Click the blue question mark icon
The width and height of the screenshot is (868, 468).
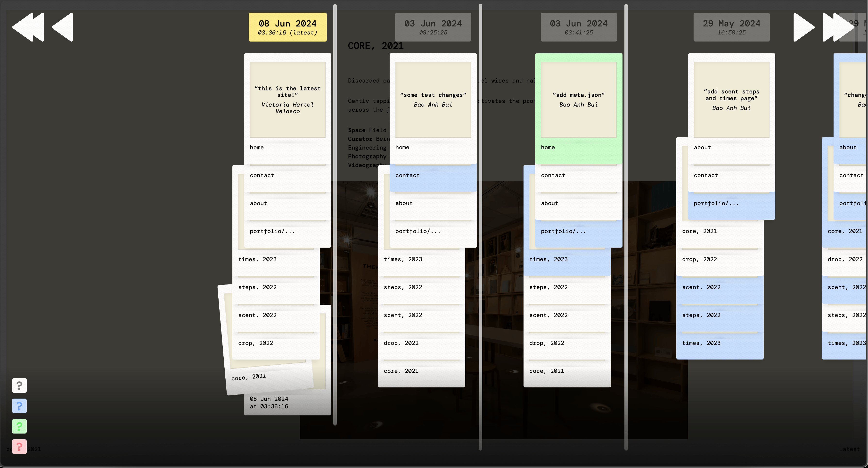(19, 406)
